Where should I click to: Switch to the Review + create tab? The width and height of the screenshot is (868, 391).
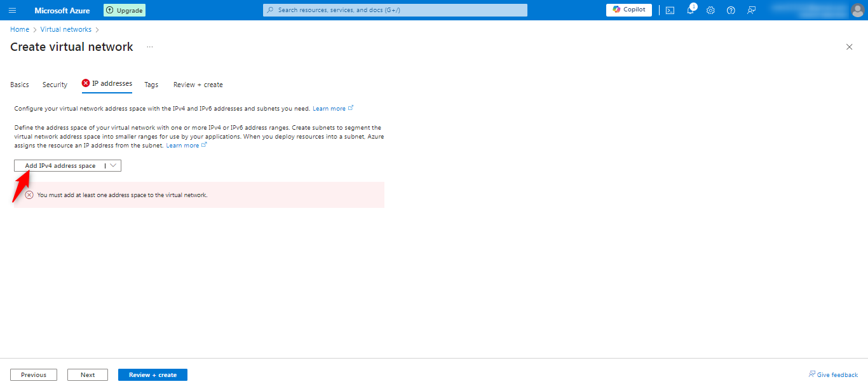(x=198, y=85)
